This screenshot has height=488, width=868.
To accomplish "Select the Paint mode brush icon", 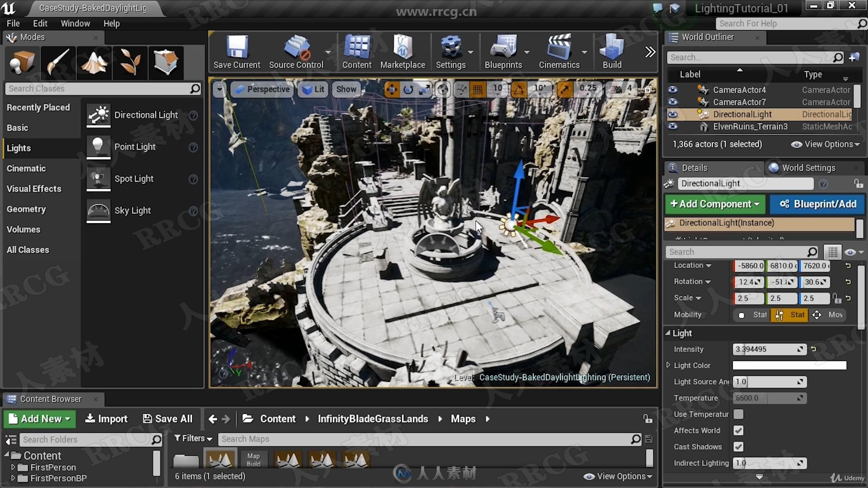I will tap(58, 62).
